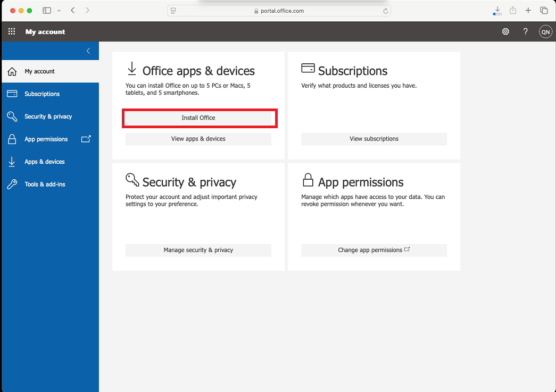Click the Safari address bar
The image size is (556, 392).
(x=279, y=11)
